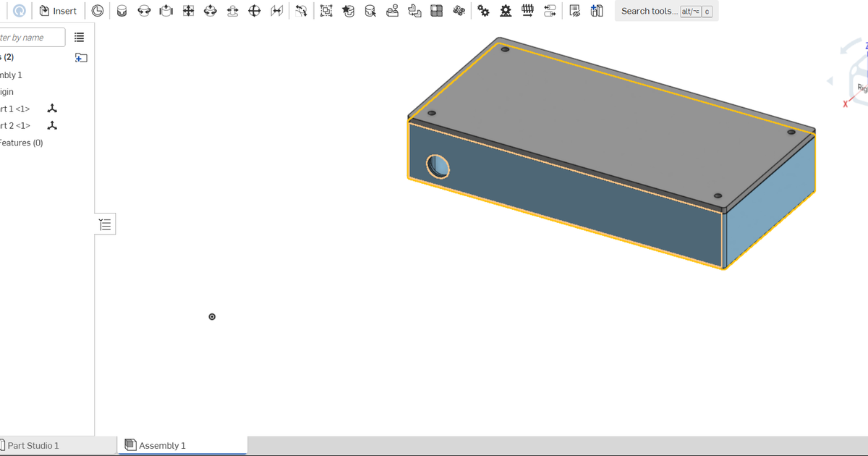Open the Bill of Materials icon
Image resolution: width=868 pixels, height=456 pixels.
coord(574,11)
